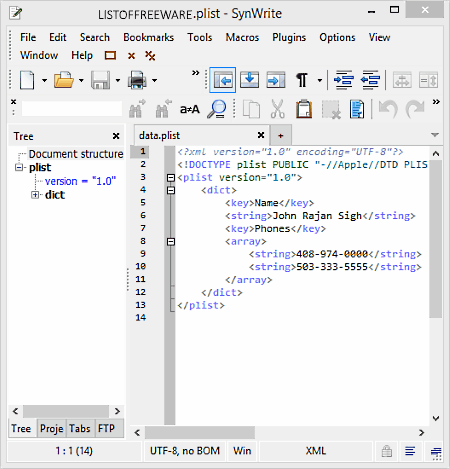Open the Options menu
450x469 pixels.
click(337, 38)
